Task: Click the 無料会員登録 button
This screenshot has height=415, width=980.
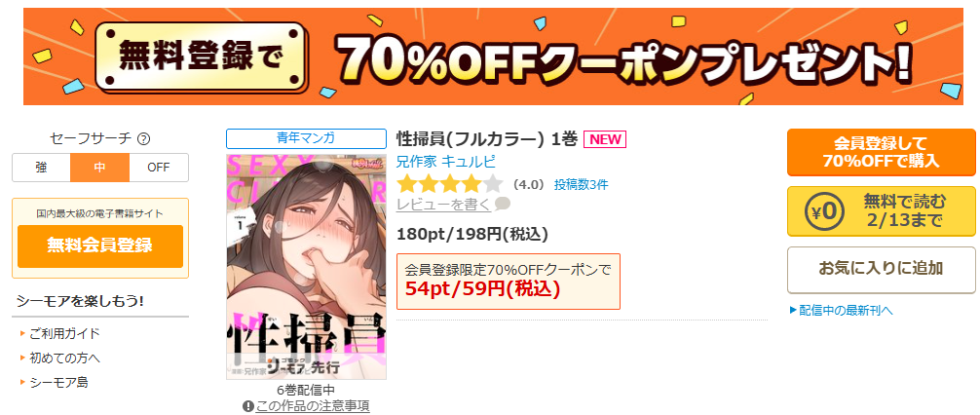Action: pyautogui.click(x=100, y=246)
